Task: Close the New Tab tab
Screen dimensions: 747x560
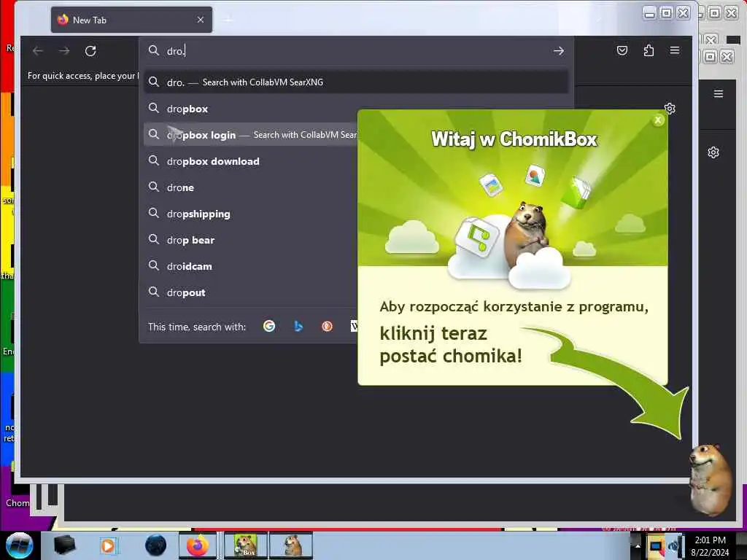Action: pos(201,20)
